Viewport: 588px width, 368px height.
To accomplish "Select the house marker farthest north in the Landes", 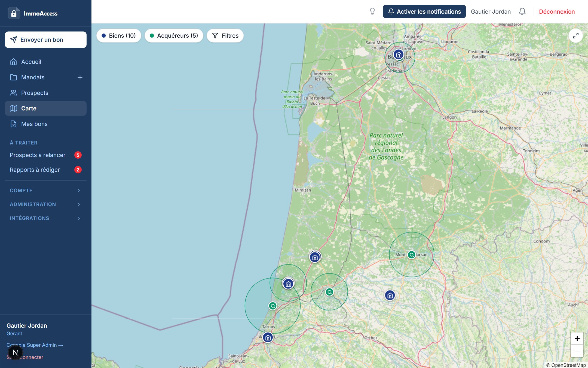I will pos(315,257).
